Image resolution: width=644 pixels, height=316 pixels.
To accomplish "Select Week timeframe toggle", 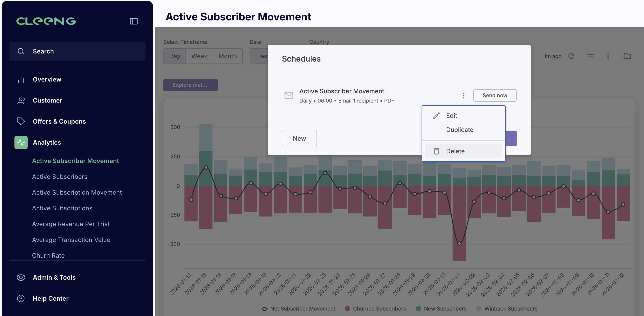I will [199, 56].
